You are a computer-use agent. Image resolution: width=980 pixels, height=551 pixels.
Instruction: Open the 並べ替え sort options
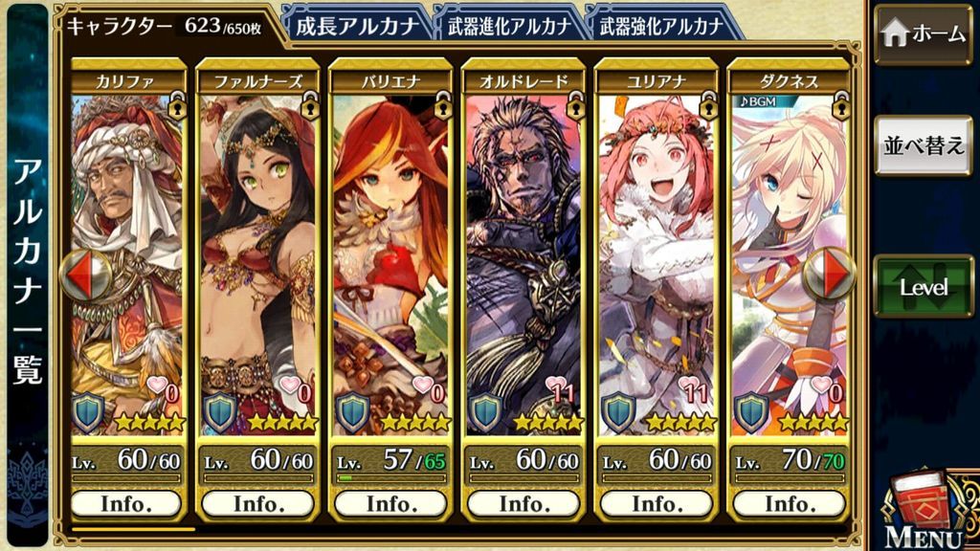pyautogui.click(x=924, y=145)
